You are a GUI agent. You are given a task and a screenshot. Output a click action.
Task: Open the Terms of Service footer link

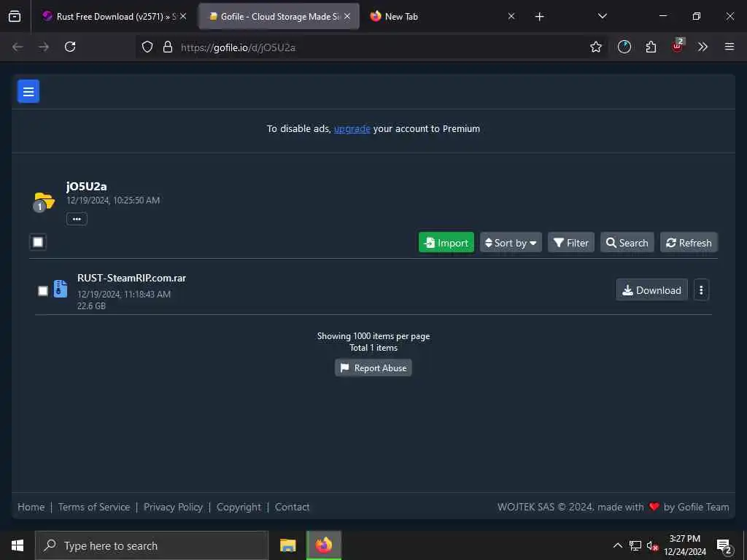point(94,507)
